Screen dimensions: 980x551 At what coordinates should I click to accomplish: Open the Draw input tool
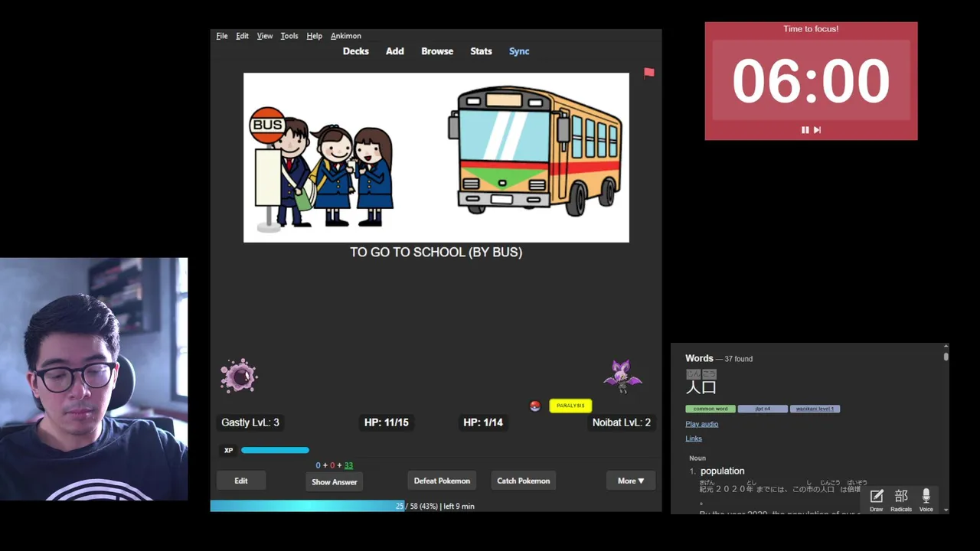(x=877, y=500)
